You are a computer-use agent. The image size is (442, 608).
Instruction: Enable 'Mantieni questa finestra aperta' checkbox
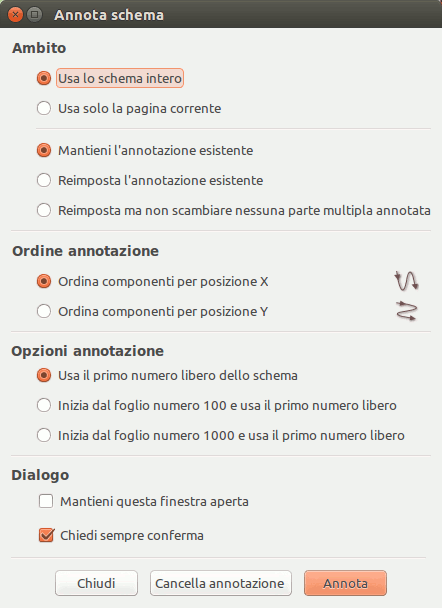click(x=46, y=501)
